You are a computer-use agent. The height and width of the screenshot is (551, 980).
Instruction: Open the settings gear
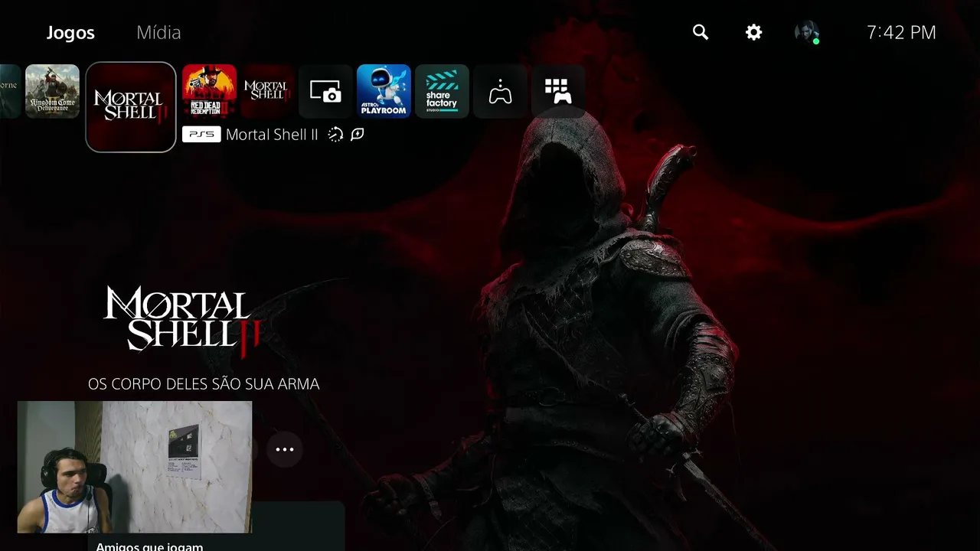[x=754, y=32]
